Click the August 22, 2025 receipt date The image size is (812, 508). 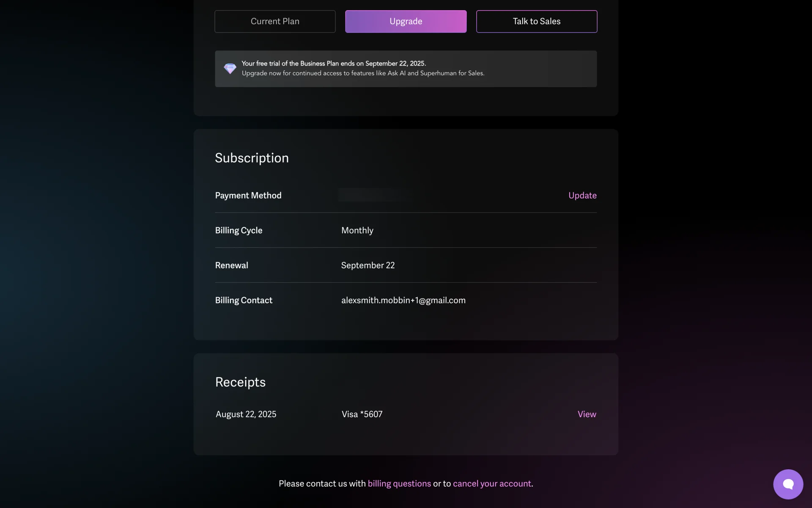pos(246,414)
